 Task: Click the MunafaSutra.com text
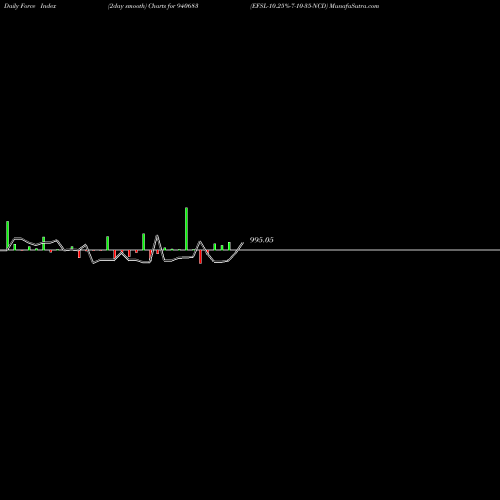pyautogui.click(x=354, y=6)
